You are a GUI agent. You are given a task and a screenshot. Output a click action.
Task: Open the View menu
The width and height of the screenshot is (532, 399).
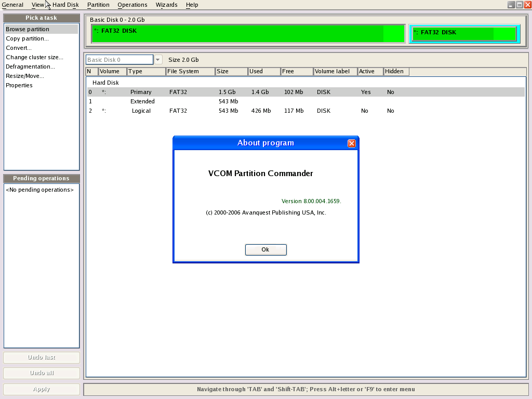pos(38,5)
